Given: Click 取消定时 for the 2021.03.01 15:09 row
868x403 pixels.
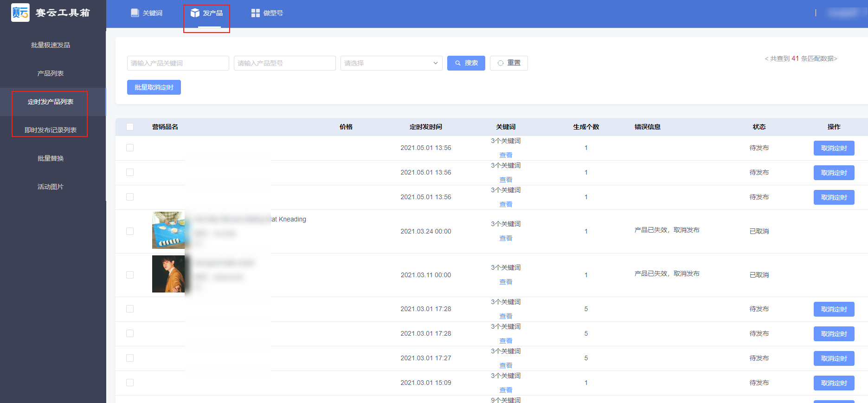Looking at the screenshot, I should pos(834,383).
